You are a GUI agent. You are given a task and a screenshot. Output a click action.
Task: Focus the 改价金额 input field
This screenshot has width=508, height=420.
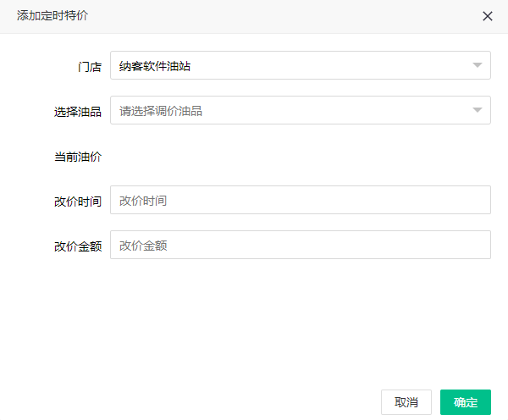tap(301, 245)
